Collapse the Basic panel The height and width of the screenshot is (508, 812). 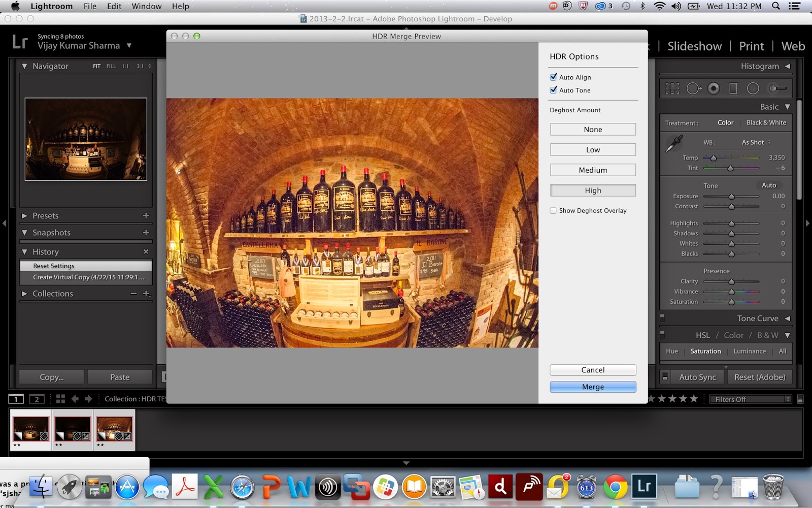coord(788,107)
